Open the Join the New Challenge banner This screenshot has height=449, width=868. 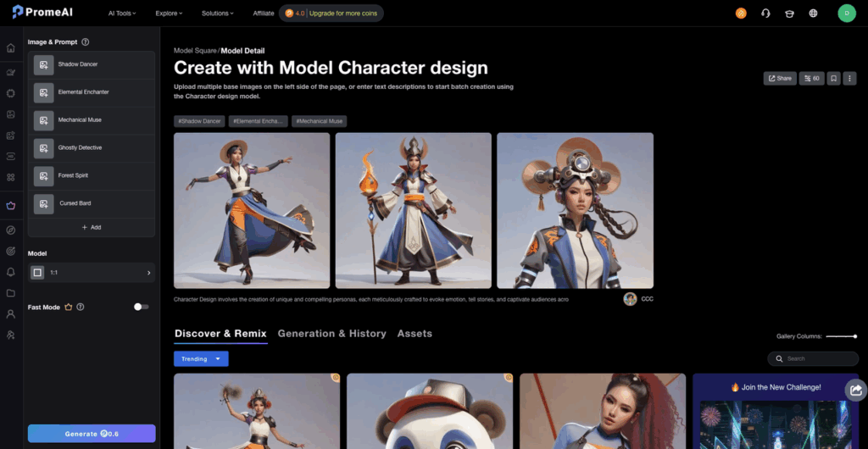[x=776, y=411]
